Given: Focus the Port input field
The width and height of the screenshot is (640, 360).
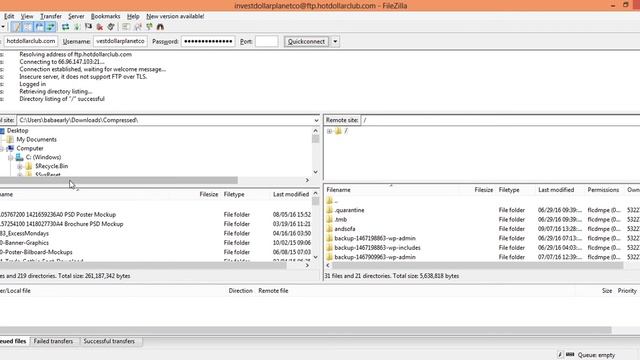Looking at the screenshot, I should click(267, 41).
